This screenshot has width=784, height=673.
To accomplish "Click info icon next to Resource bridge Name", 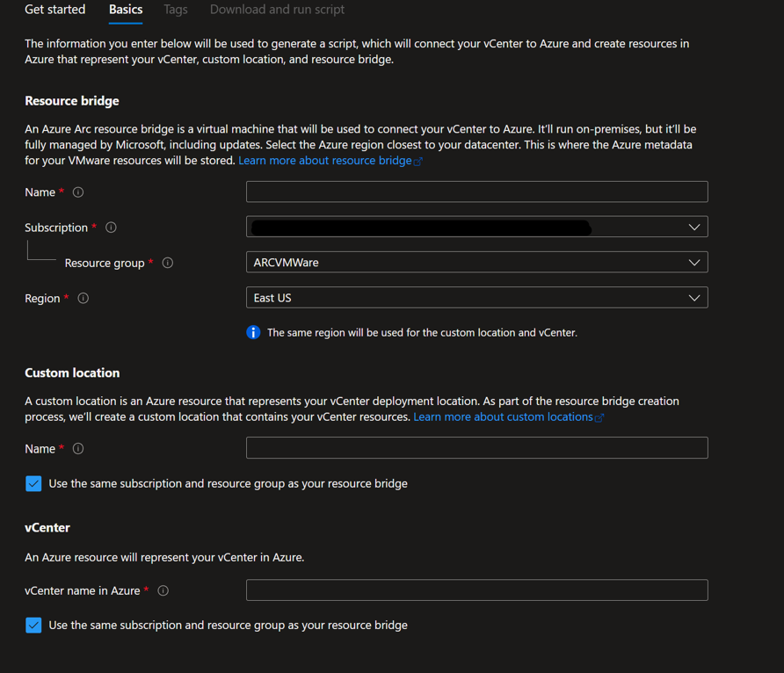I will [78, 192].
